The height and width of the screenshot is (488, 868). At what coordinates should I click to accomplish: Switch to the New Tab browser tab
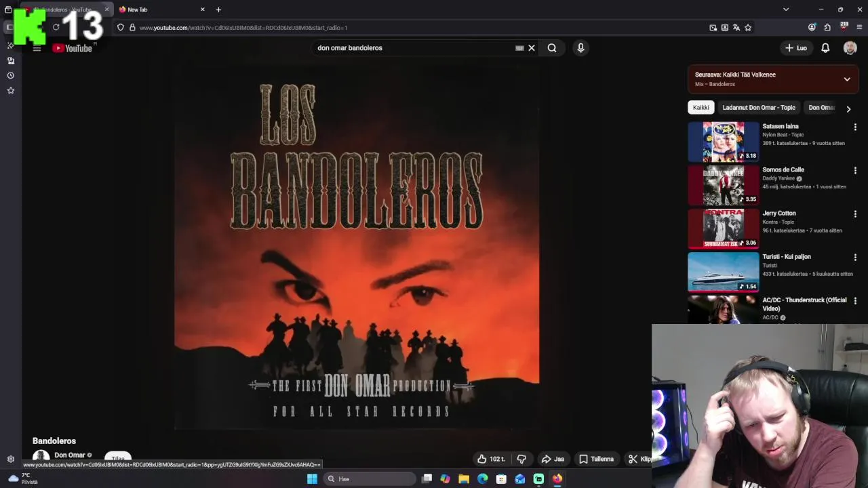pos(161,9)
